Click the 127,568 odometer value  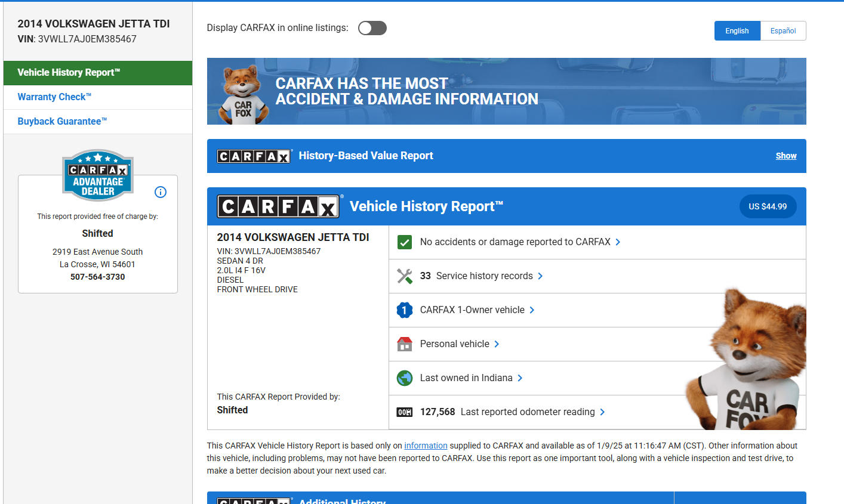[x=438, y=412]
